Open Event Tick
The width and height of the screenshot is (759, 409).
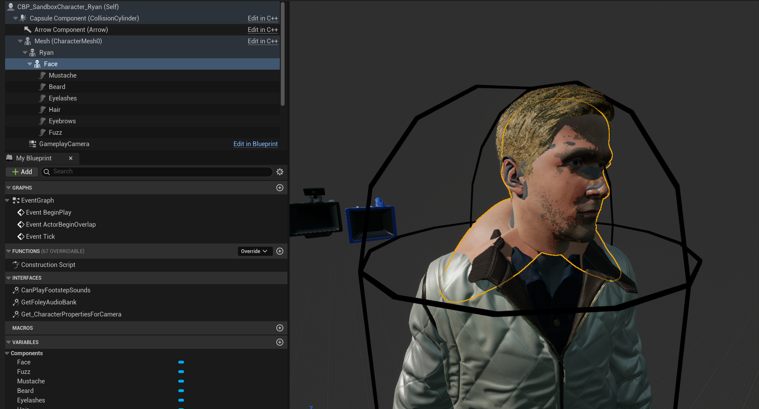coord(40,237)
